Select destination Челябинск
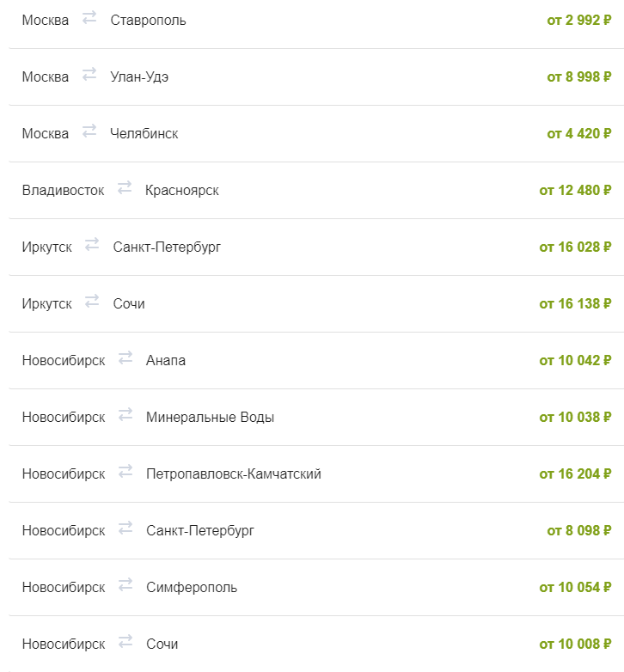 (x=144, y=134)
